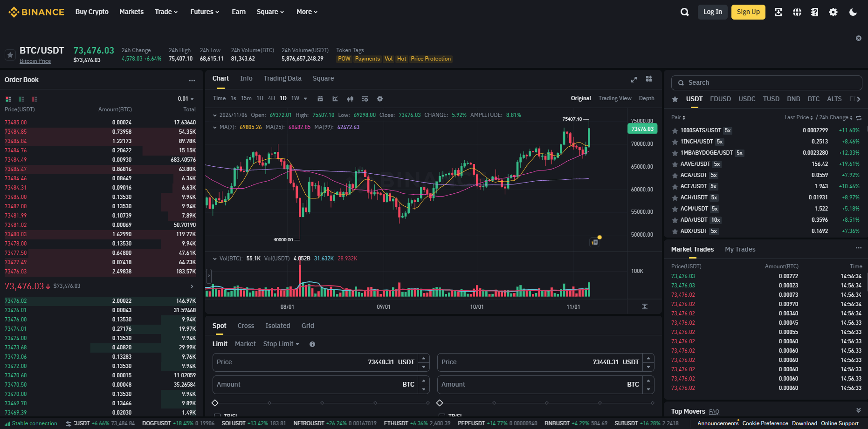Open the chart settings gear

(x=380, y=99)
